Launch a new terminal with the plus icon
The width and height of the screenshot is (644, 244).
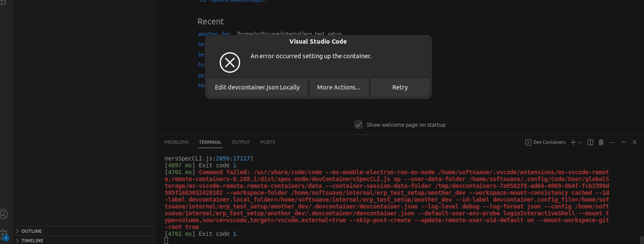point(573,142)
